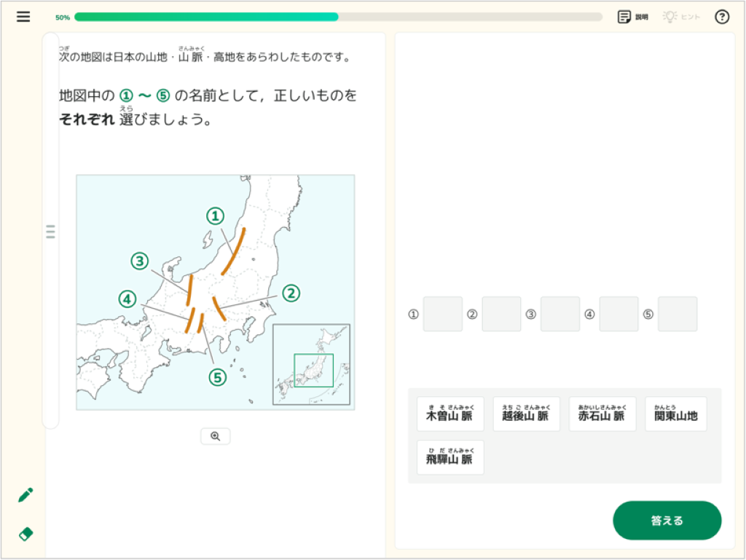Pick the 木曽山脈 answer card

(450, 414)
